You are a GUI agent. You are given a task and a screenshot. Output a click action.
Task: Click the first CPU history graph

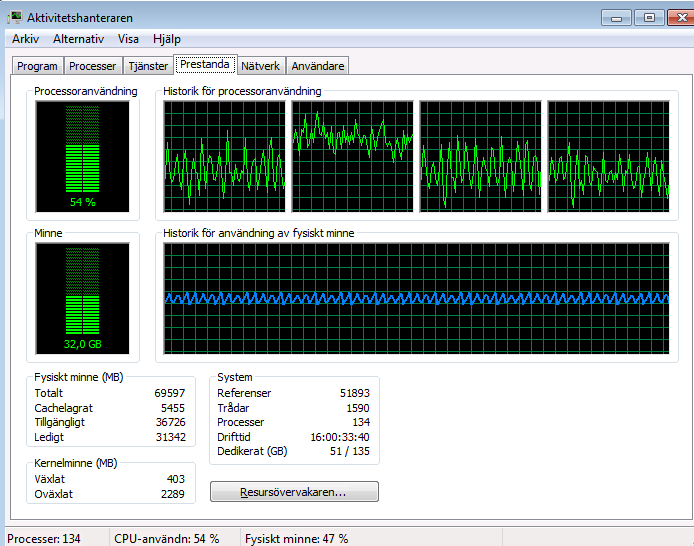tap(225, 155)
